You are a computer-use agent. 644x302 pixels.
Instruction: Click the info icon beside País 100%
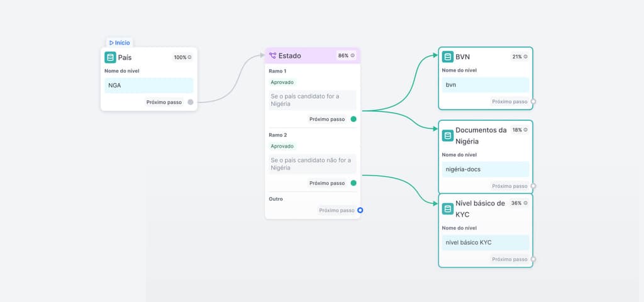(190, 57)
